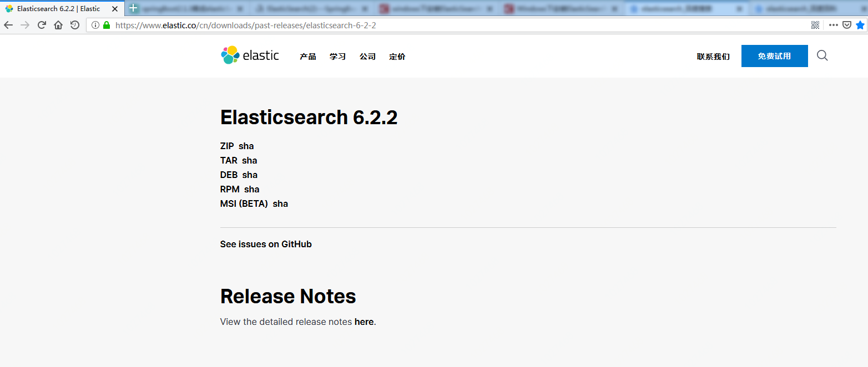Click the history clock icon

coord(75,25)
